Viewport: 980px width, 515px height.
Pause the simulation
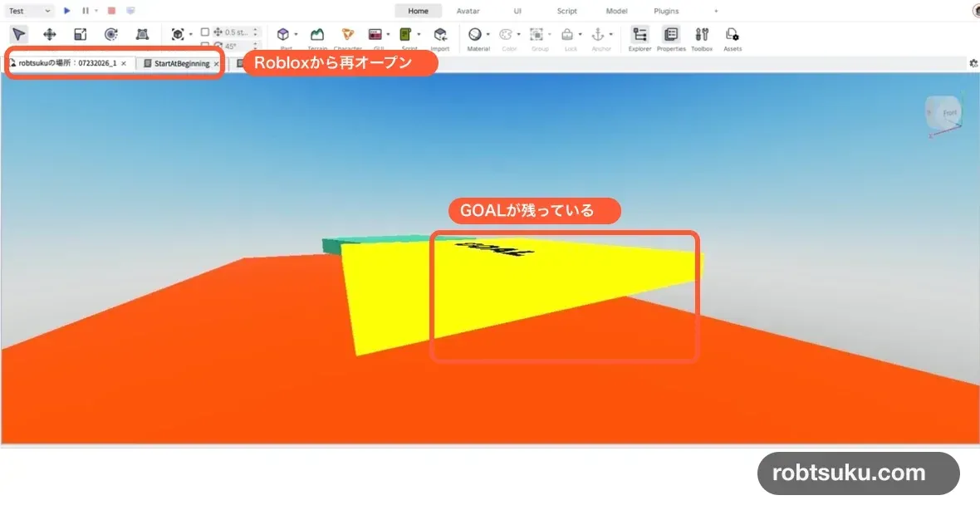86,11
